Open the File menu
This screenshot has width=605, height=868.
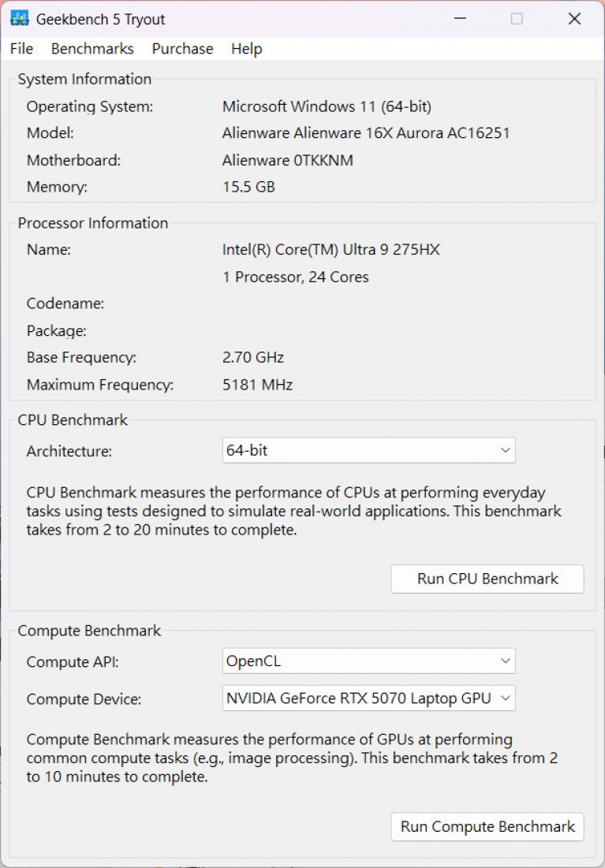click(21, 49)
